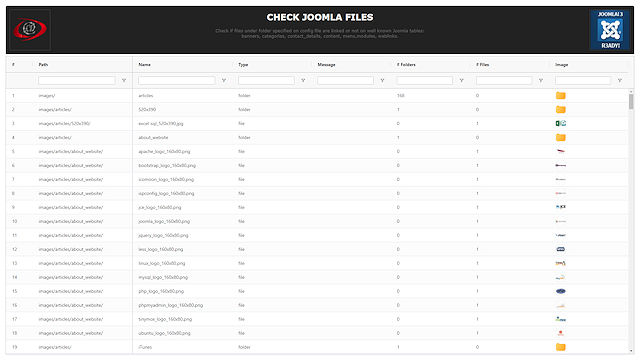This screenshot has height=360, width=640.
Task: Open filter menu for # Folders column
Action: [461, 81]
